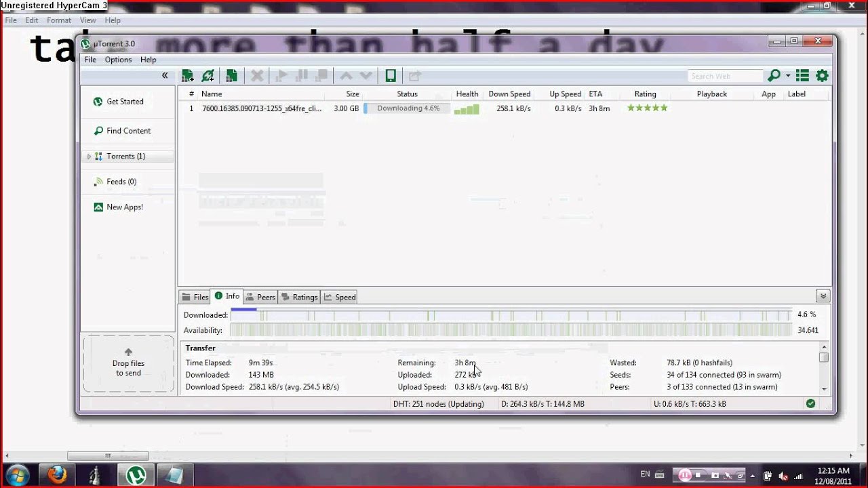This screenshot has width=868, height=488.
Task: Click the HyperCam stop recording button
Action: pos(698,475)
